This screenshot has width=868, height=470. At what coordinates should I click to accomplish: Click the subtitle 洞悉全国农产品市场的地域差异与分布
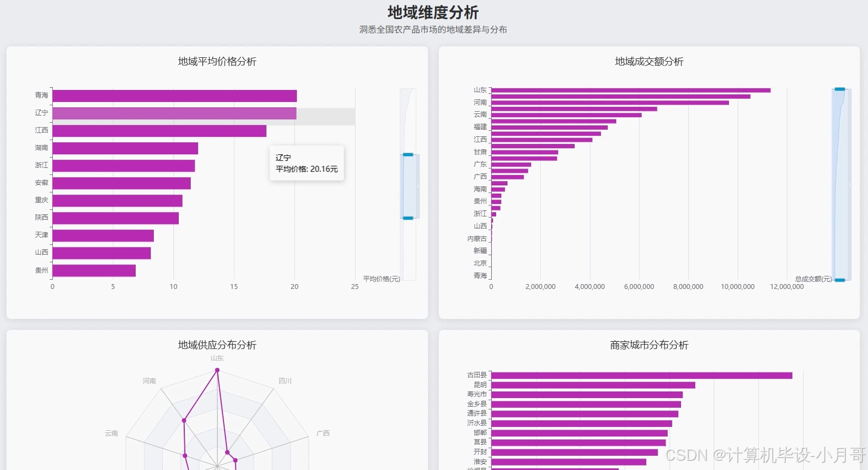433,29
